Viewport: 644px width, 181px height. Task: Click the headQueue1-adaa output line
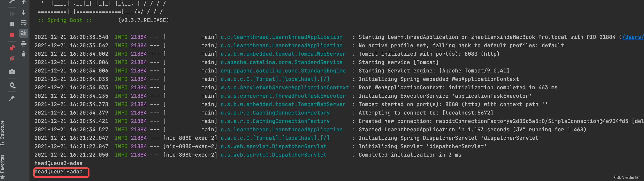point(59,172)
